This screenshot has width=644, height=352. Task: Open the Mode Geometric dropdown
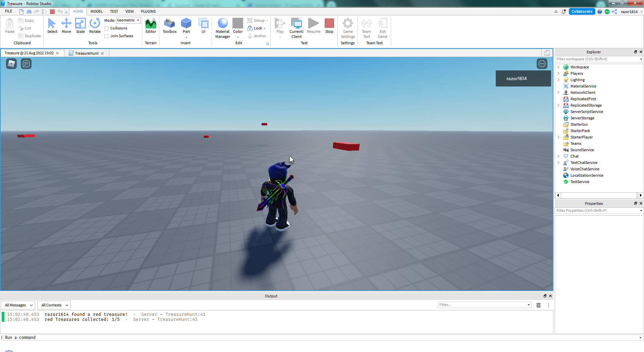[128, 20]
